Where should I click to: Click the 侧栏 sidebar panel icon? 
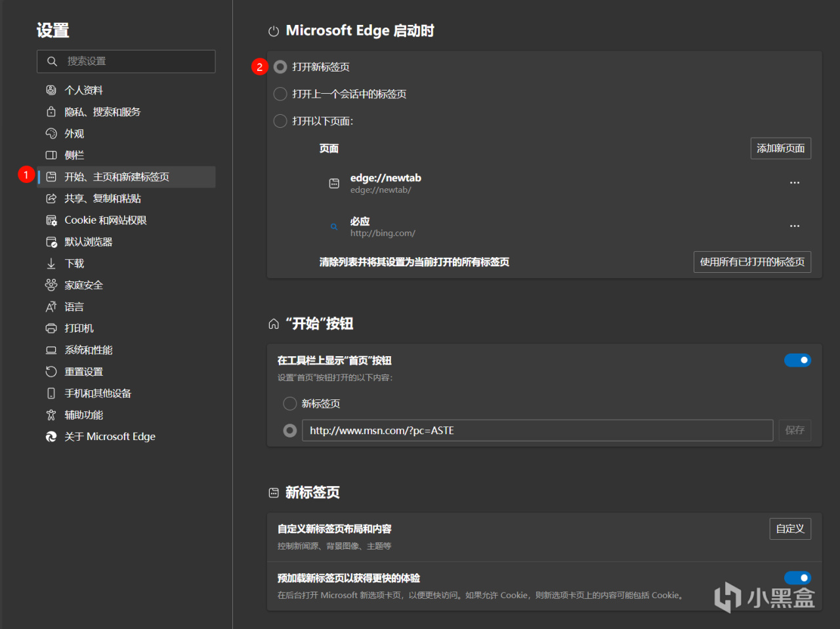[x=51, y=155]
